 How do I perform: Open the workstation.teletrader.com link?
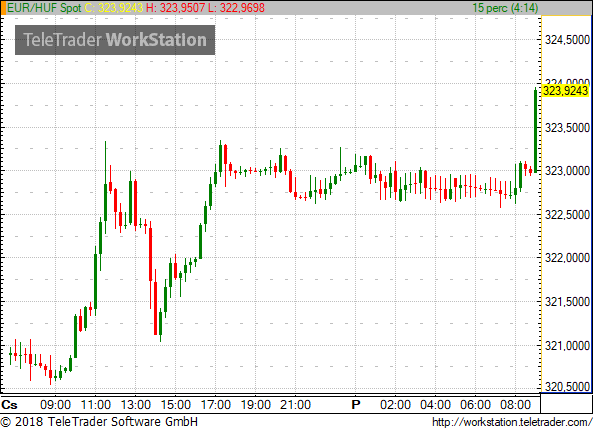[512, 422]
